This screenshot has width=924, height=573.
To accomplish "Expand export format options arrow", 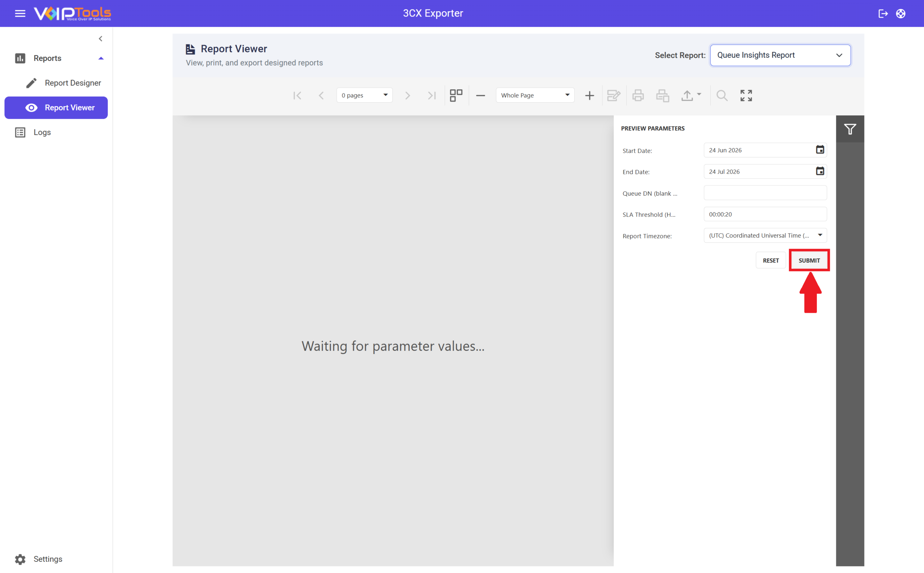I will point(699,95).
